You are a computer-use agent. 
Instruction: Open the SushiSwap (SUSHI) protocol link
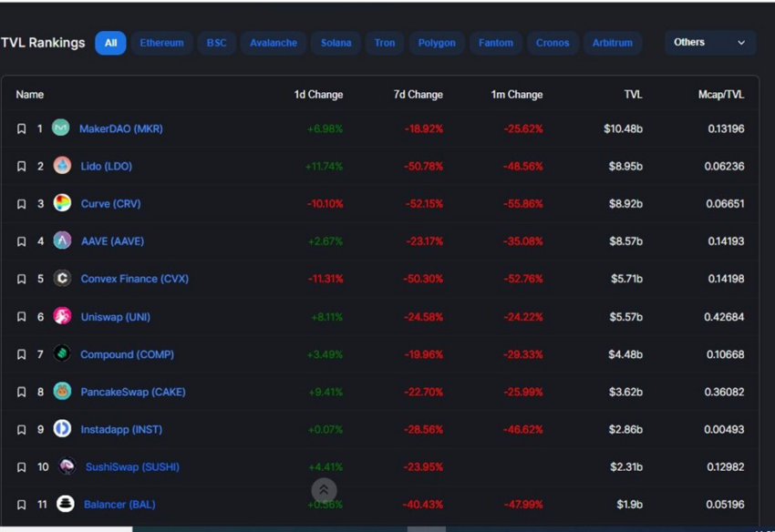coord(132,467)
